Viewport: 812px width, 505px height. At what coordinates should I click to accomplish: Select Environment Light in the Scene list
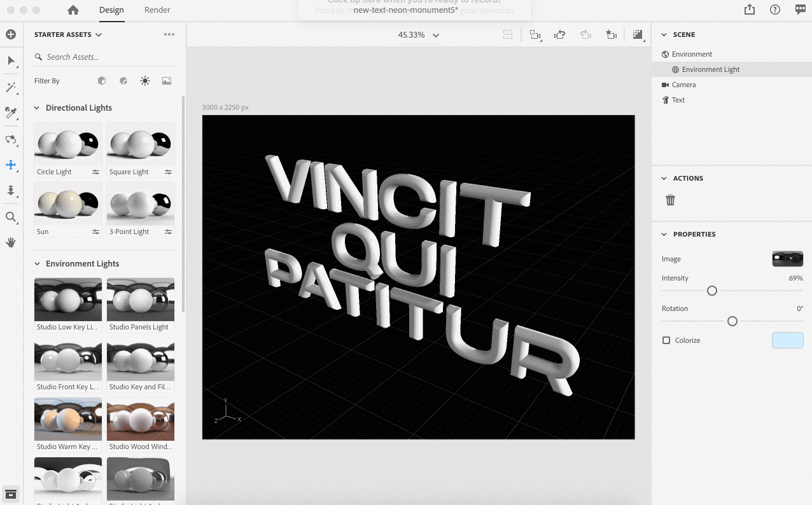point(732,69)
